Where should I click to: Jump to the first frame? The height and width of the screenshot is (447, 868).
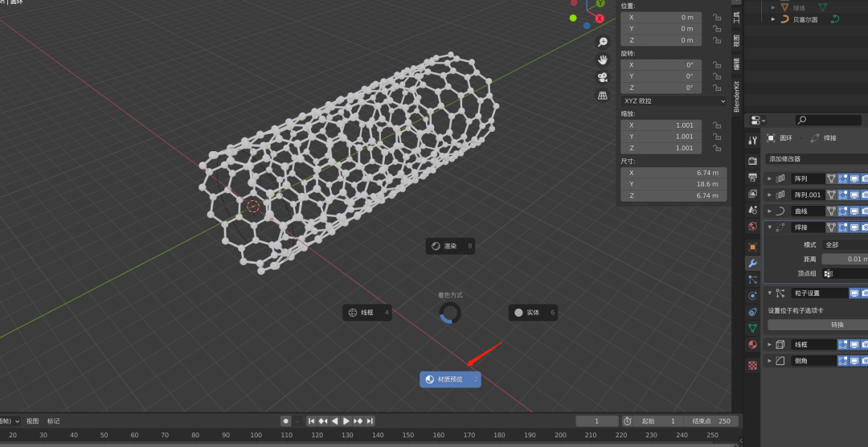(312, 421)
